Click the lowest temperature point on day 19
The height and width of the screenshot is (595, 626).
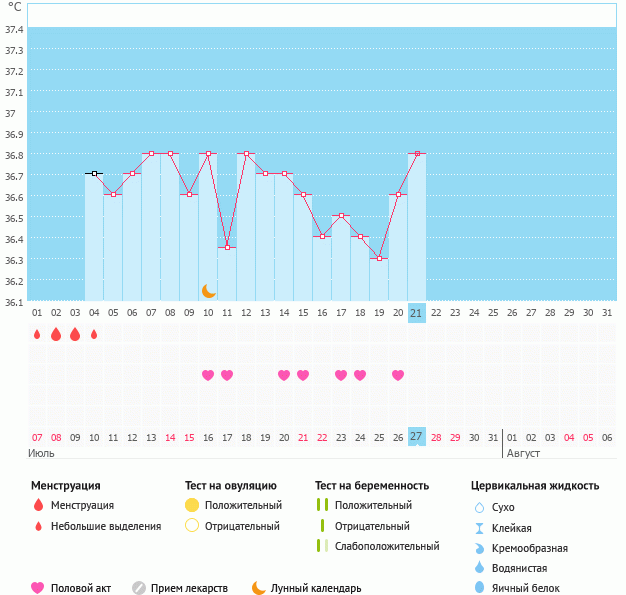[x=379, y=258]
